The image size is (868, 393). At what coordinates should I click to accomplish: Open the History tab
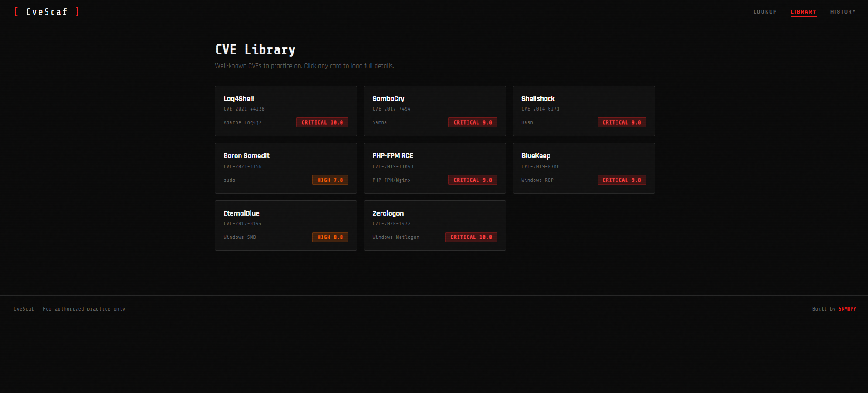pos(843,12)
